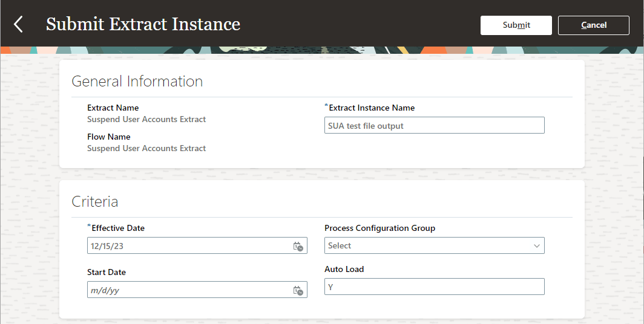Click the Extract Name label
Viewport: 644px width, 324px height.
(113, 108)
